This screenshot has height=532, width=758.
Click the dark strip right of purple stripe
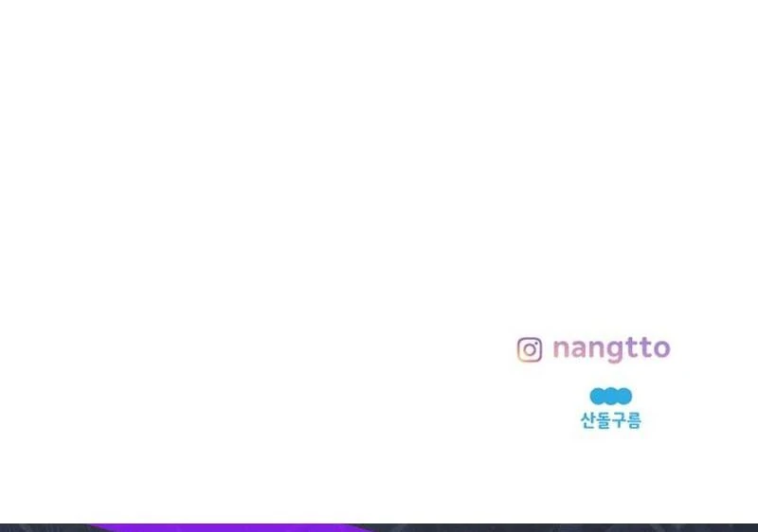tap(566, 528)
